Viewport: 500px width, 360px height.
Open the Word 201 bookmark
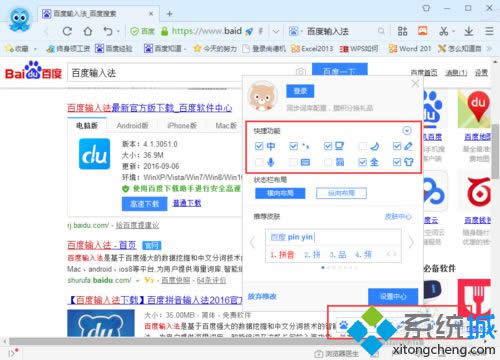410,49
